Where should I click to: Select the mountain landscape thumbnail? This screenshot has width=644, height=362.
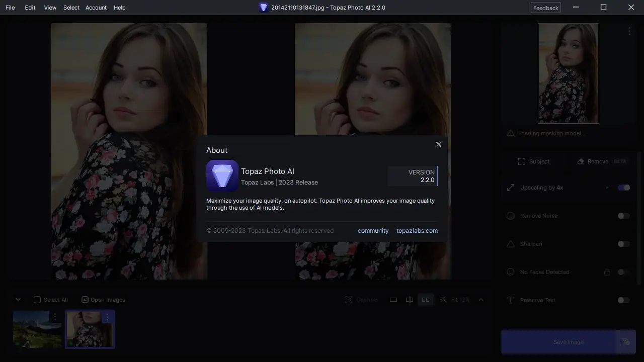pyautogui.click(x=38, y=329)
